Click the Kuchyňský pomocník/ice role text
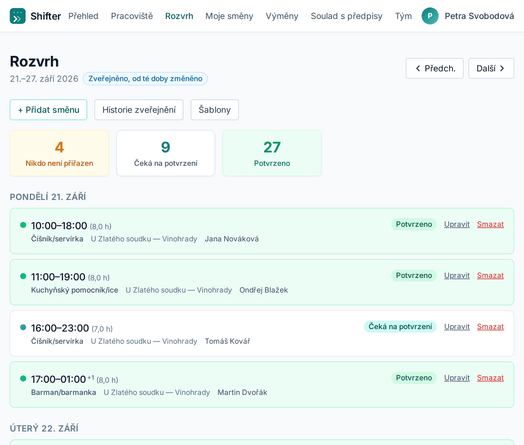This screenshot has height=445, width=524. pos(75,290)
